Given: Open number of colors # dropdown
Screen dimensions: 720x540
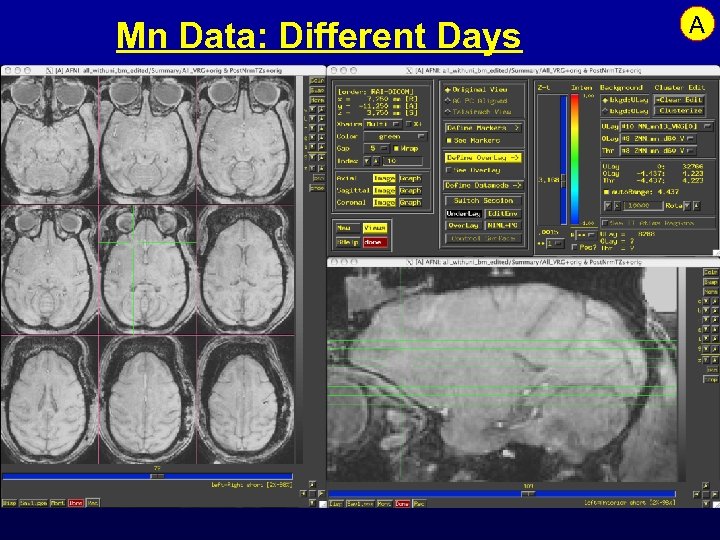Looking at the screenshot, I should (x=586, y=235).
